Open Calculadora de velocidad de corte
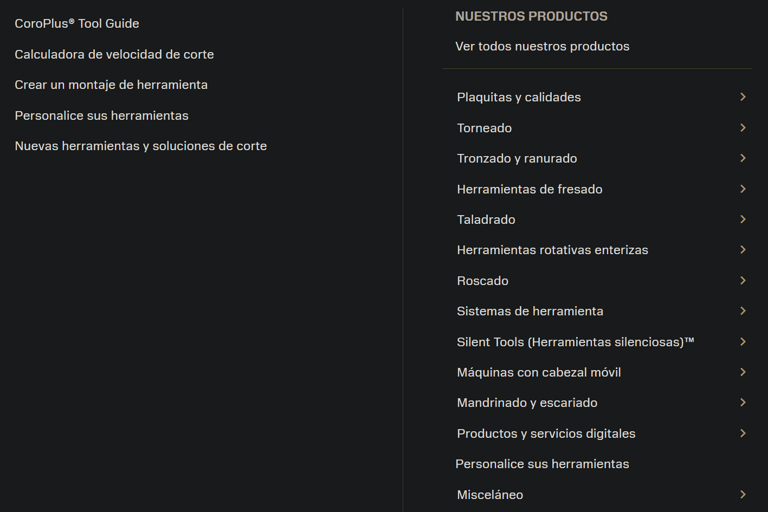The width and height of the screenshot is (768, 512). coord(114,54)
